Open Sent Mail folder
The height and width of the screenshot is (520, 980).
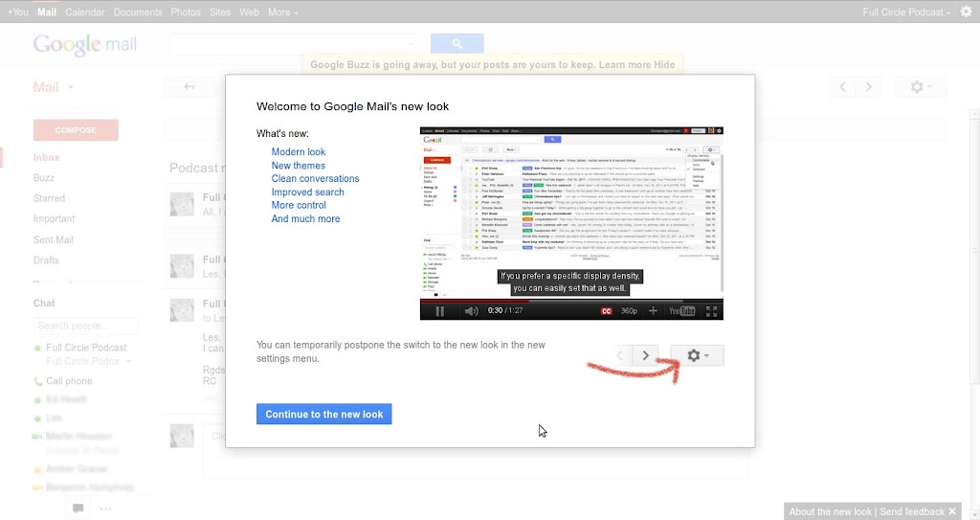tap(54, 239)
